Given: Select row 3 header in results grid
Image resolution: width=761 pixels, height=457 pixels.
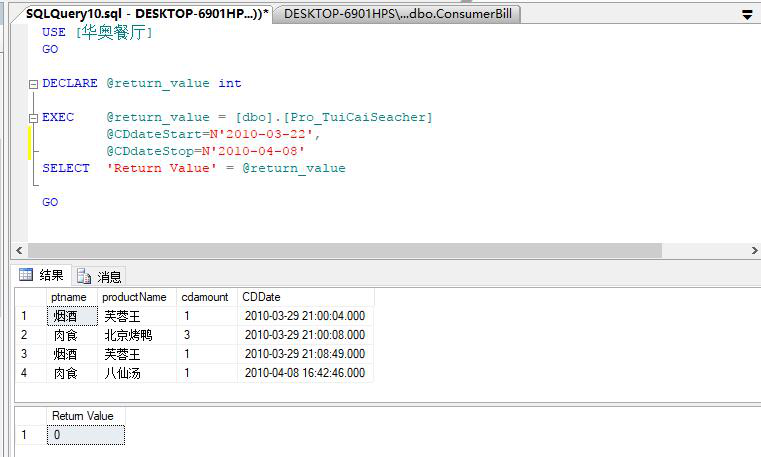Looking at the screenshot, I should 31,354.
